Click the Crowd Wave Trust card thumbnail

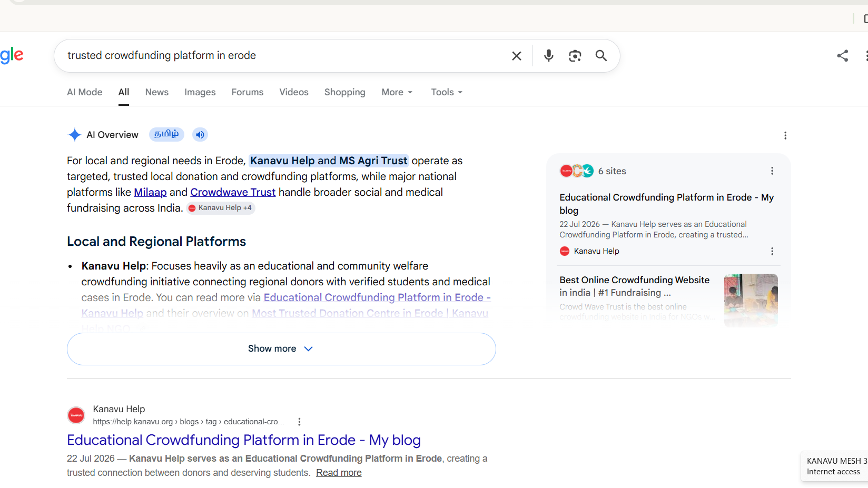[x=751, y=300]
